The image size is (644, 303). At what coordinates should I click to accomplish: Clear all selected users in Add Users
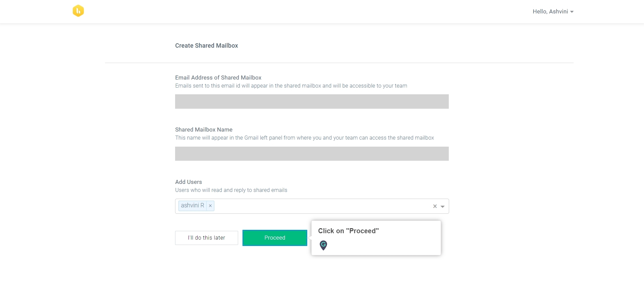click(x=435, y=206)
